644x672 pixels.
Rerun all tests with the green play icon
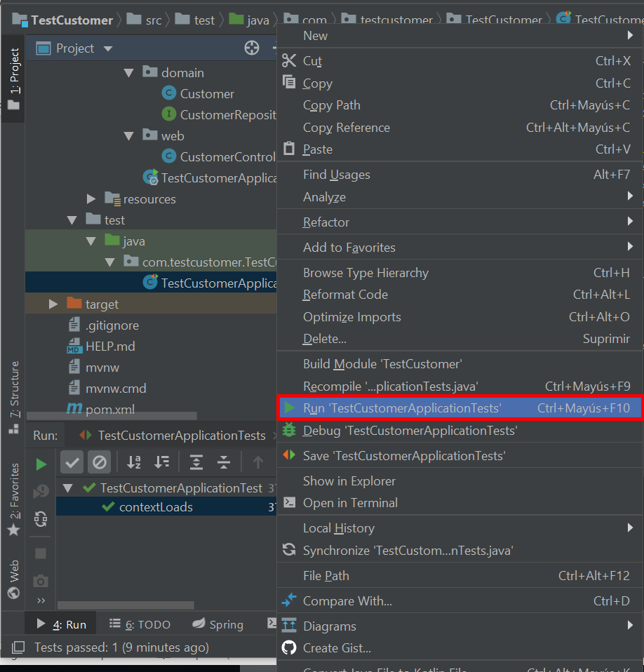click(x=41, y=463)
